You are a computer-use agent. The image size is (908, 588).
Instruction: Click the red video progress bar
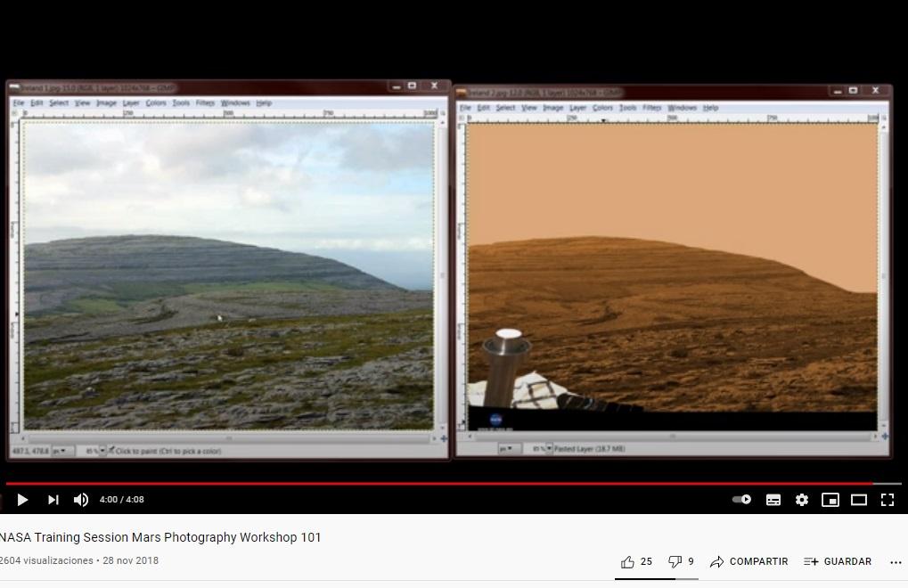[x=446, y=484]
